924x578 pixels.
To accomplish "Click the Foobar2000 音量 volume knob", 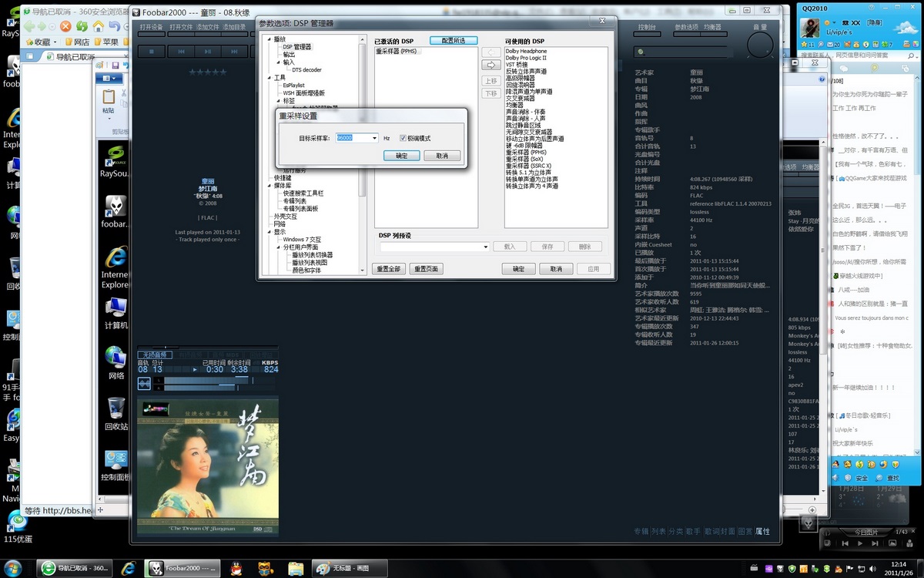I will pos(761,46).
